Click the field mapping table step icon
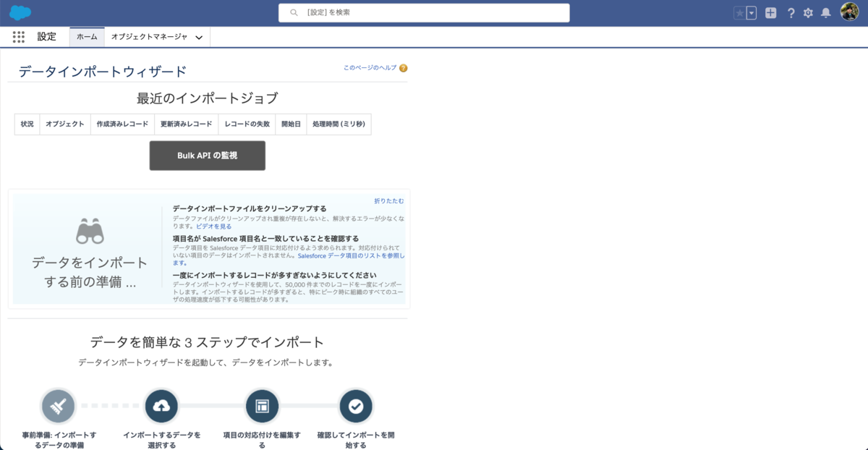 262,406
